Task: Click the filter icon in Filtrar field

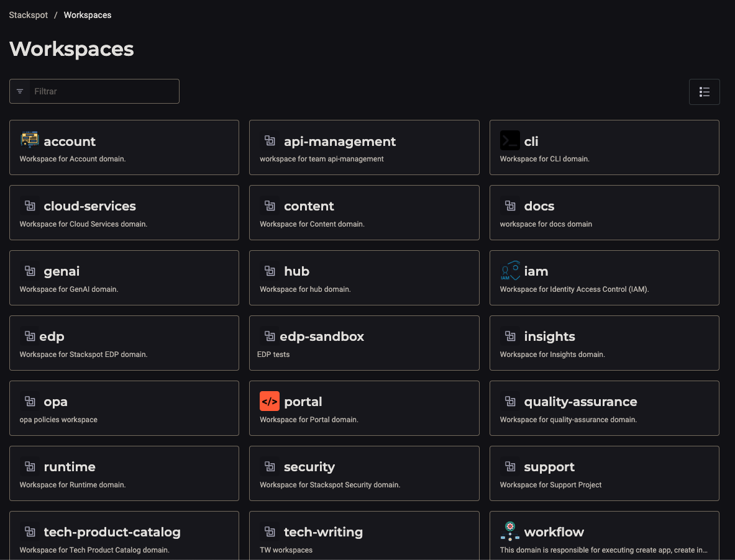Action: tap(20, 91)
